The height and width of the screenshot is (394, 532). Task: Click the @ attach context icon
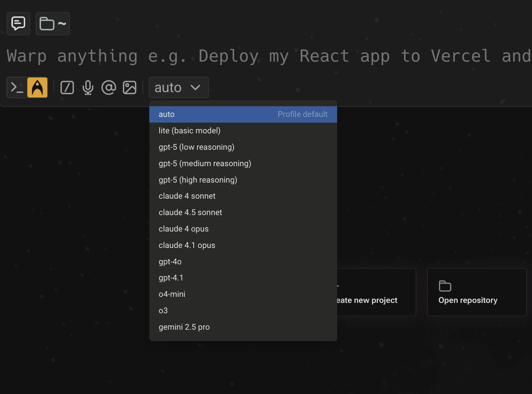pos(109,87)
